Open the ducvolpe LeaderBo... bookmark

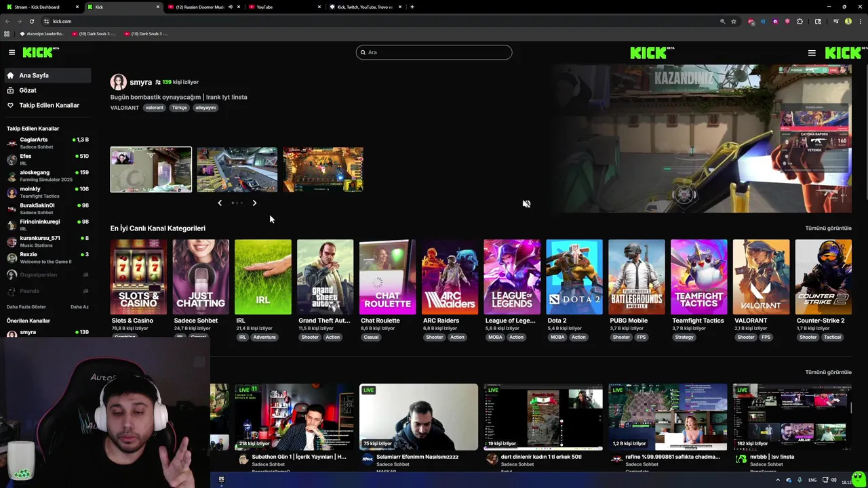click(x=43, y=33)
